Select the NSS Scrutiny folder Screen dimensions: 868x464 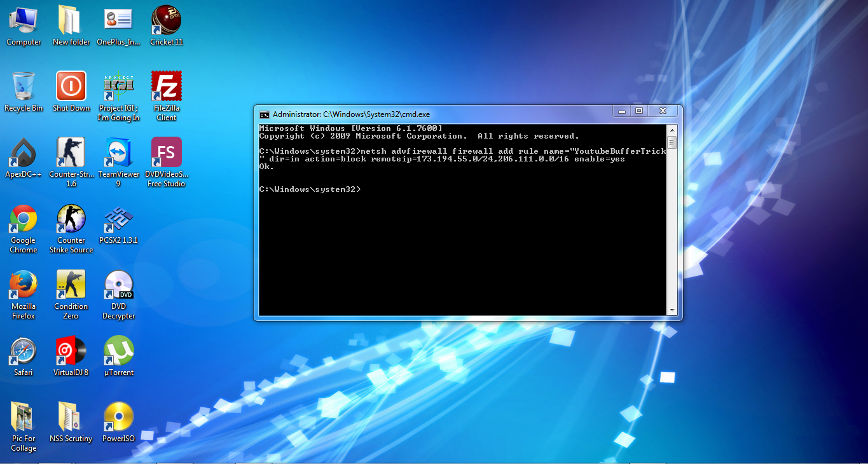point(71,423)
